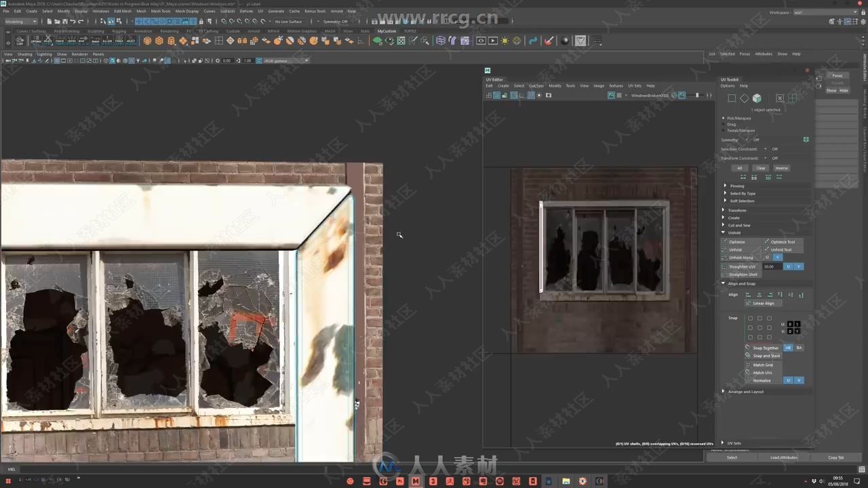This screenshot has width=868, height=488.
Task: Click the UV snapshot camera icon
Action: (x=548, y=96)
